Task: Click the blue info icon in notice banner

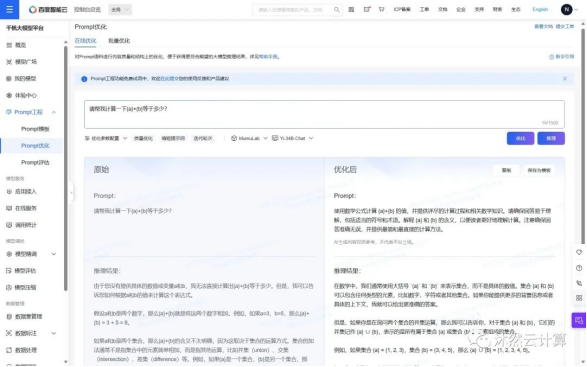Action: click(84, 79)
